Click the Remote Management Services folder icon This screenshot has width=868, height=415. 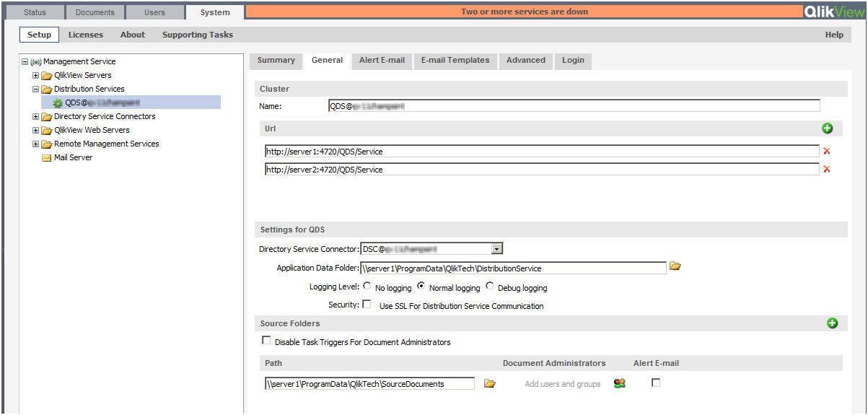(x=47, y=144)
